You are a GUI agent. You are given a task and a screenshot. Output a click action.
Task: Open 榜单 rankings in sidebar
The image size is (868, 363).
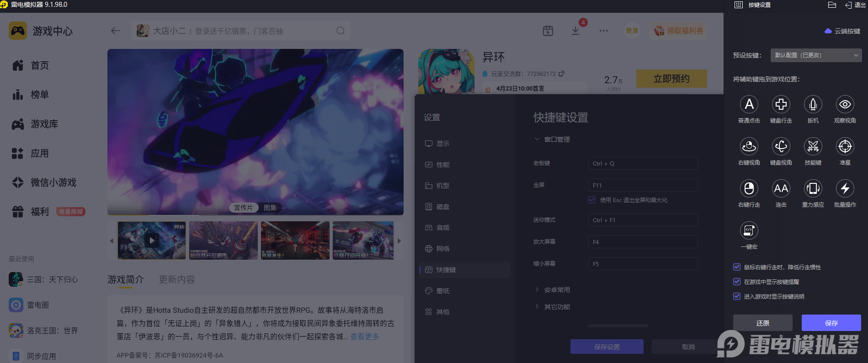point(31,95)
